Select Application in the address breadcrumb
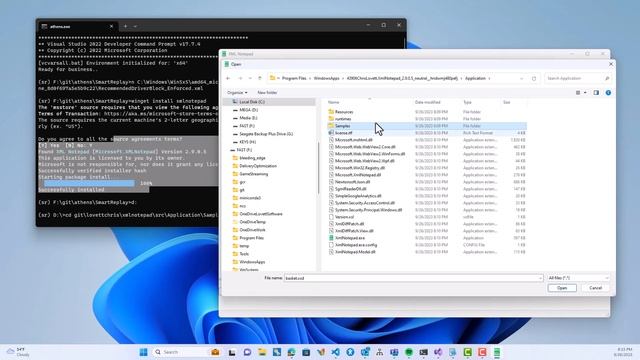 tap(475, 78)
